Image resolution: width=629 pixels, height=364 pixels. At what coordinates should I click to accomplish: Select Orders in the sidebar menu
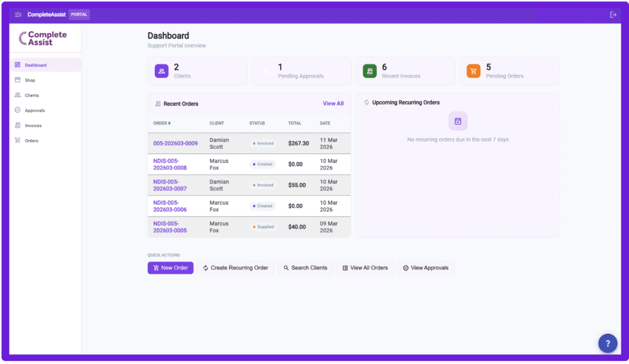(x=31, y=141)
